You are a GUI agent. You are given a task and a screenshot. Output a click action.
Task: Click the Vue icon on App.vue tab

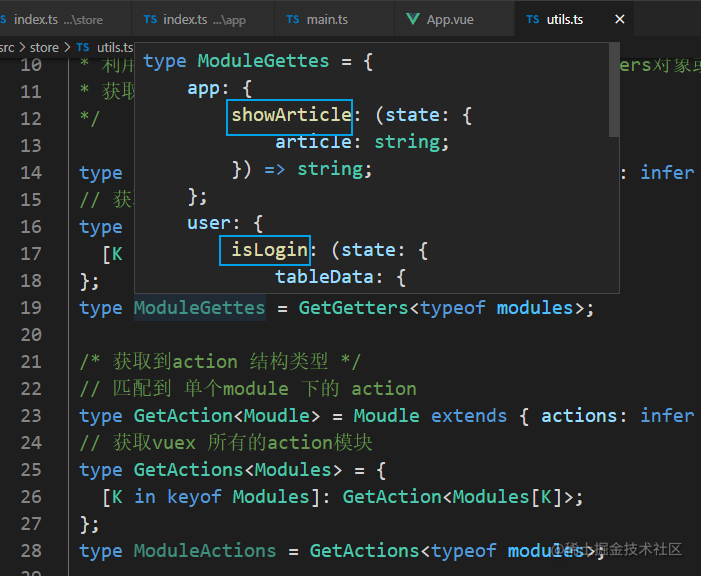pyautogui.click(x=412, y=19)
